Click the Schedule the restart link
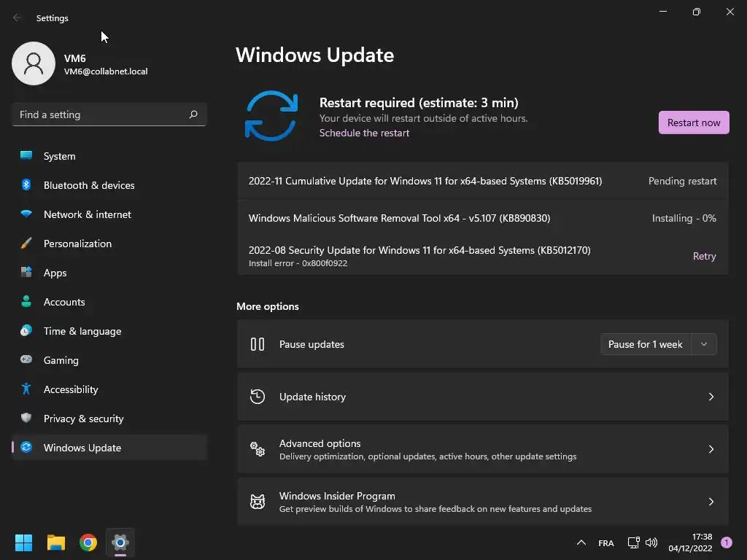This screenshot has width=747, height=560. (x=364, y=133)
